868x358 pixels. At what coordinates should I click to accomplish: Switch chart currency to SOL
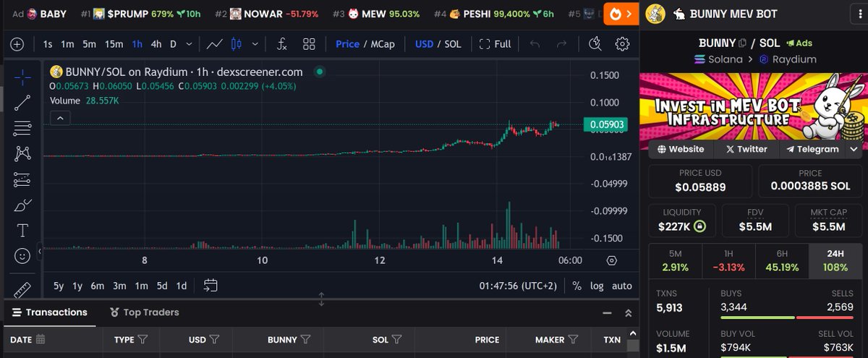click(453, 44)
